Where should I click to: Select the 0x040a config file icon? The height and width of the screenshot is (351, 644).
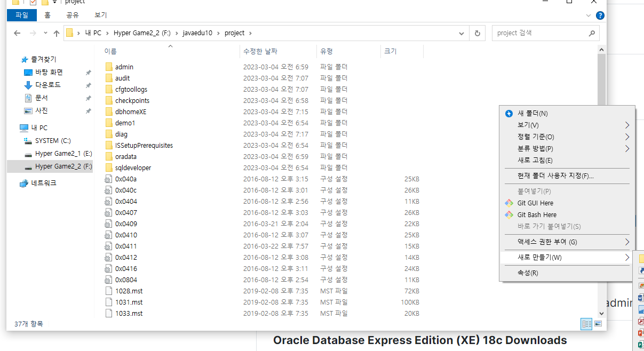click(x=109, y=179)
